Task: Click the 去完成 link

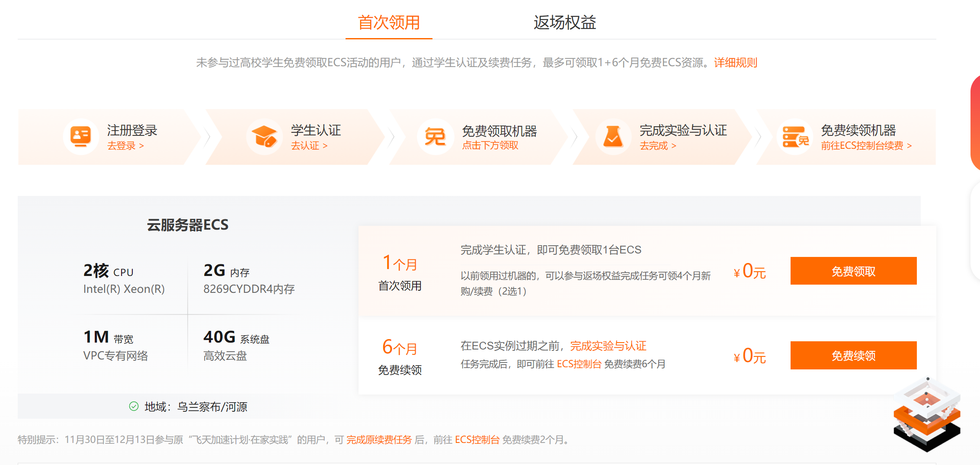Action: (x=658, y=146)
